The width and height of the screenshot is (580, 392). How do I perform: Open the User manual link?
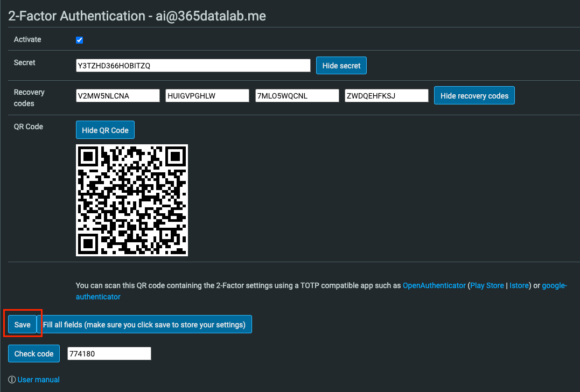38,380
